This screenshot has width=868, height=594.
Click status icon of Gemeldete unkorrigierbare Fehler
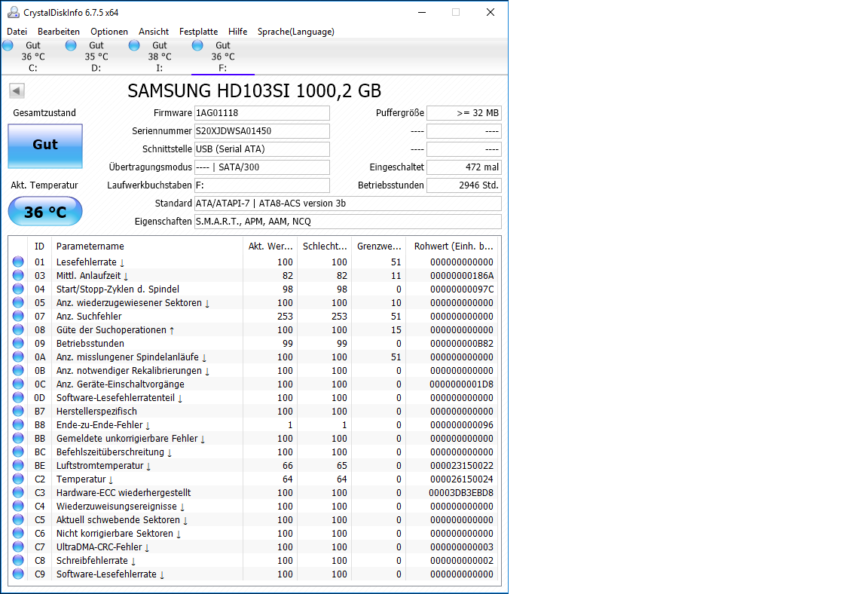tap(18, 438)
